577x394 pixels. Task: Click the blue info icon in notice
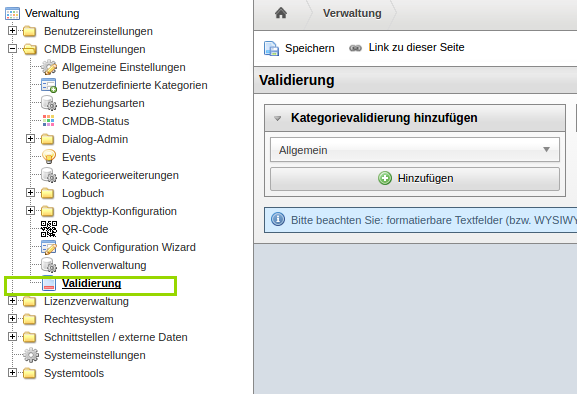tap(278, 220)
